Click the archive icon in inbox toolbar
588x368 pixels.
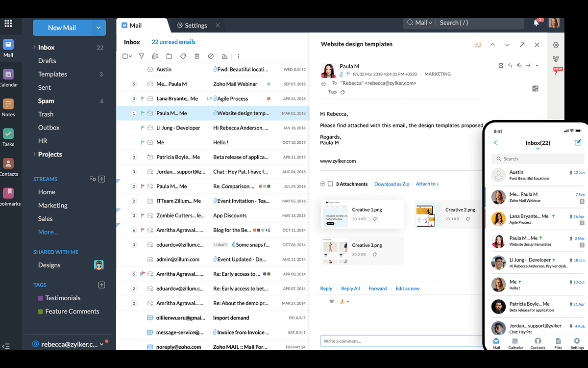click(x=224, y=56)
